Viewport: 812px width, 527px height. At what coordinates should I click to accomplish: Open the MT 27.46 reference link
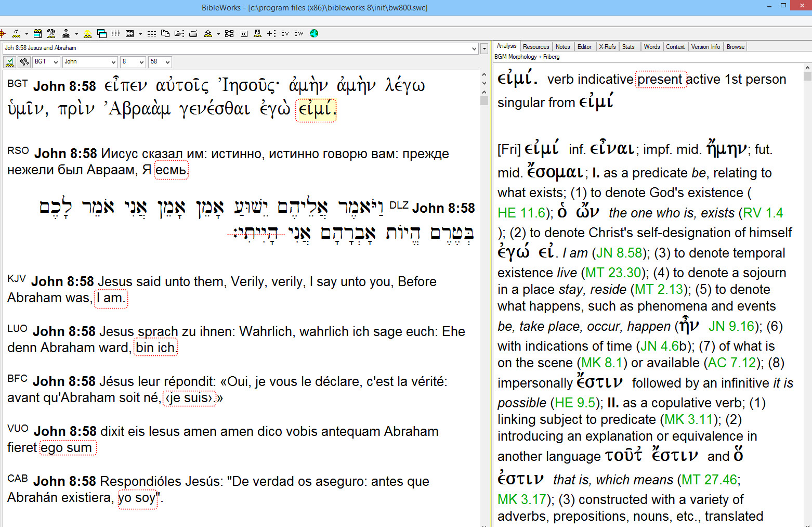[709, 480]
